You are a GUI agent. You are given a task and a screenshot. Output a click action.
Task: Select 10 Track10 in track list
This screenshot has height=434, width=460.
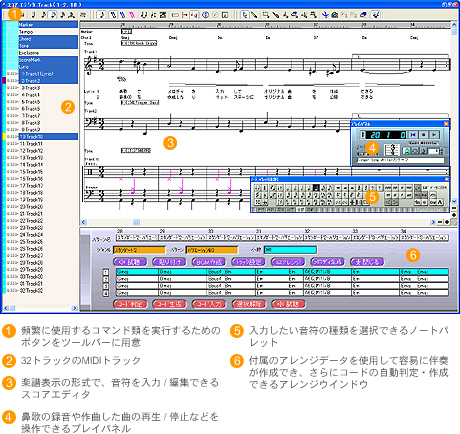48,137
